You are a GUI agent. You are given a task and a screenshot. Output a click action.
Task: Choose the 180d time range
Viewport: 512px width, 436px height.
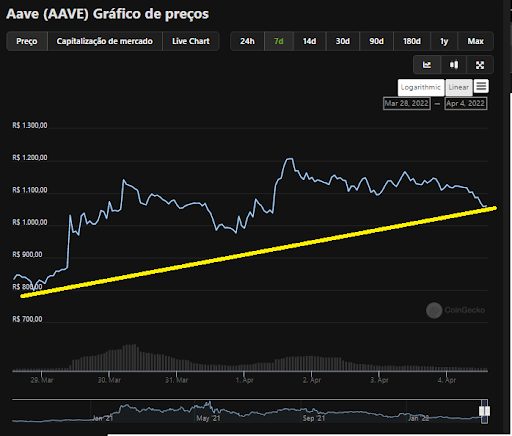coord(412,41)
